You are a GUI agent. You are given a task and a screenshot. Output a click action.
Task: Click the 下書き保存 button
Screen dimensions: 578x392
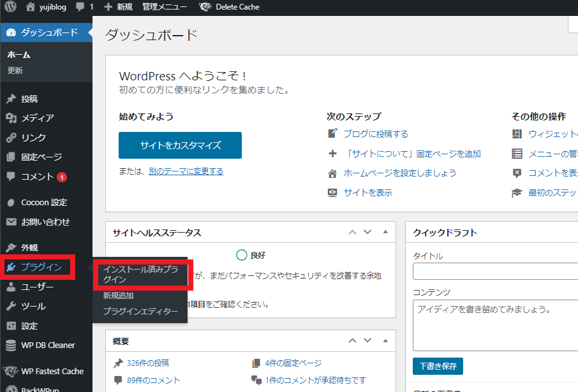point(438,367)
